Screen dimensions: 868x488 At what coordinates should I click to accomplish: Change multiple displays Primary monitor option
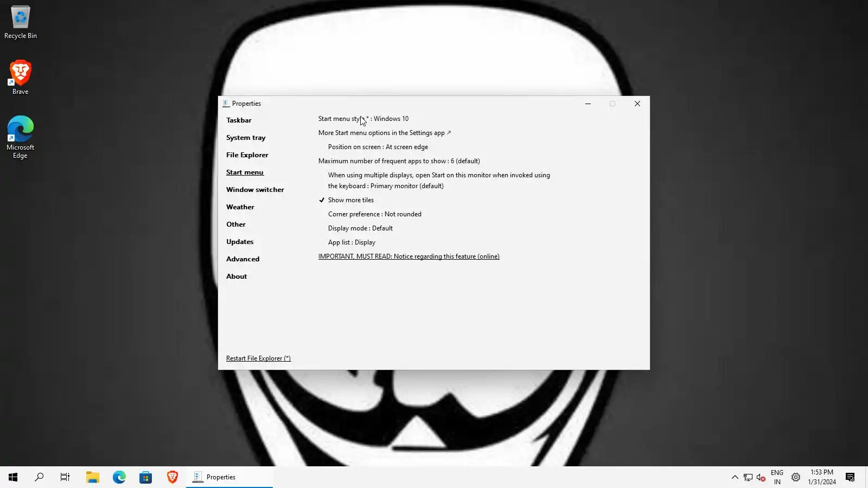(x=439, y=181)
